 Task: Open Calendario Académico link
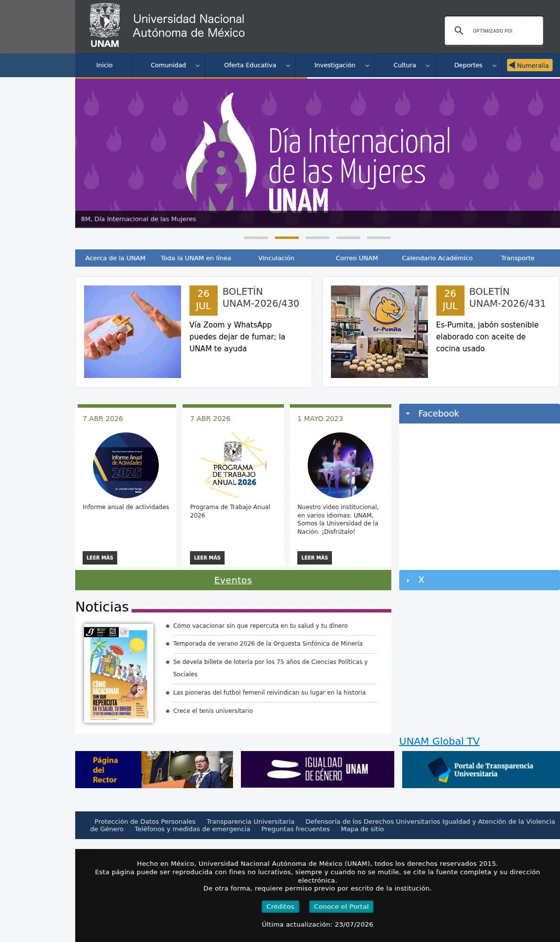click(x=437, y=258)
